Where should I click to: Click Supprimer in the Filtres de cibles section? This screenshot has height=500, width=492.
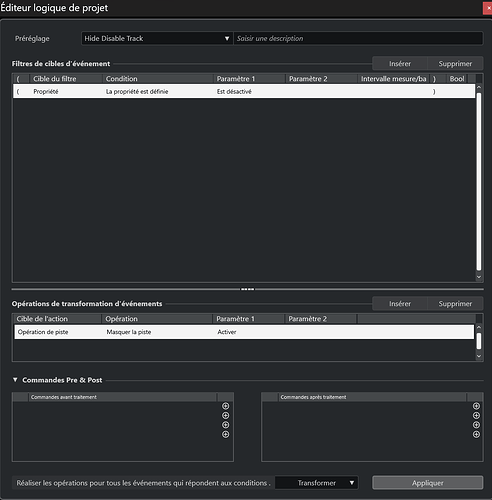[x=455, y=63]
